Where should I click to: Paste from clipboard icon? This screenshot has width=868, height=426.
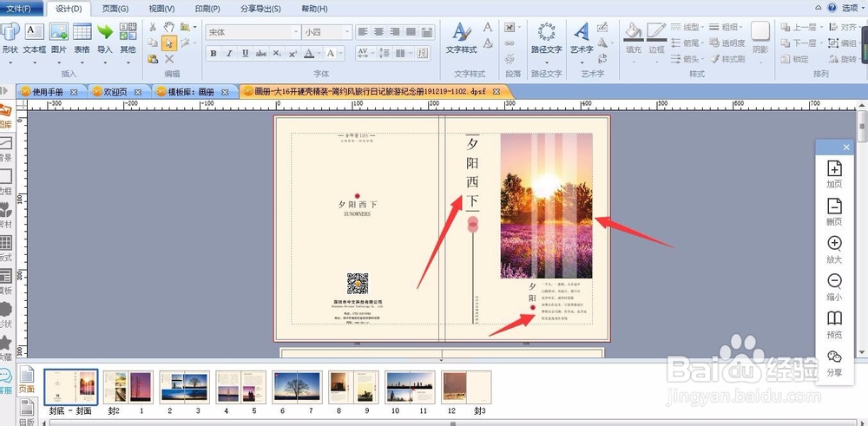click(x=153, y=59)
